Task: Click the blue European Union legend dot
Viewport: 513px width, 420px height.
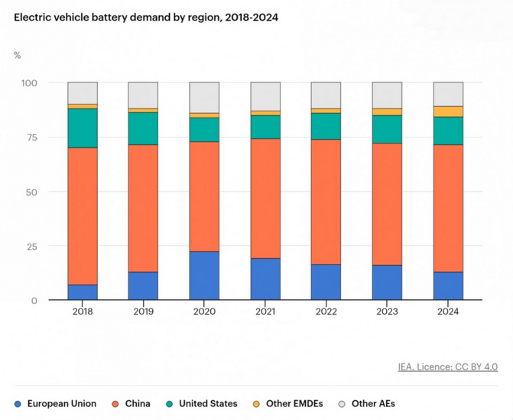Action: tap(18, 403)
